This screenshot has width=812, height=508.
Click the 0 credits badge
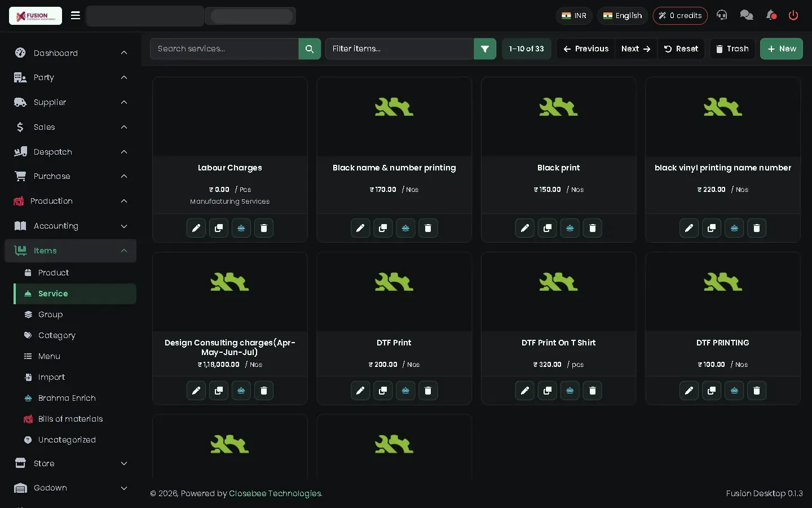[x=680, y=16]
